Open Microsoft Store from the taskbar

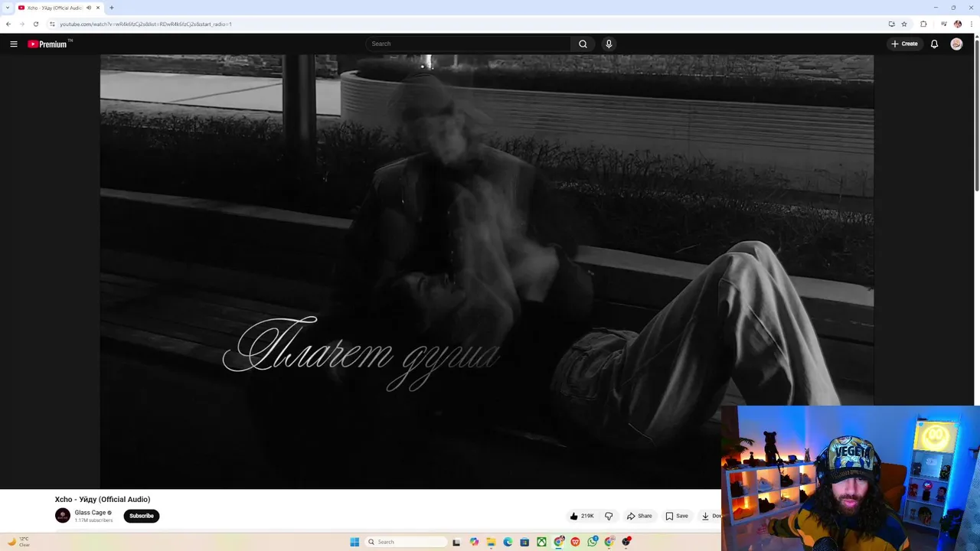(524, 542)
